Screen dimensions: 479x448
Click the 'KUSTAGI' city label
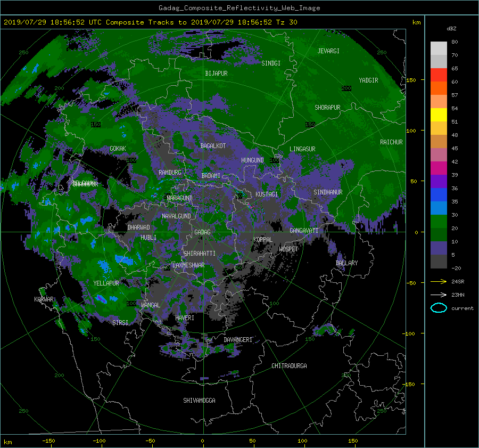pyautogui.click(x=267, y=194)
